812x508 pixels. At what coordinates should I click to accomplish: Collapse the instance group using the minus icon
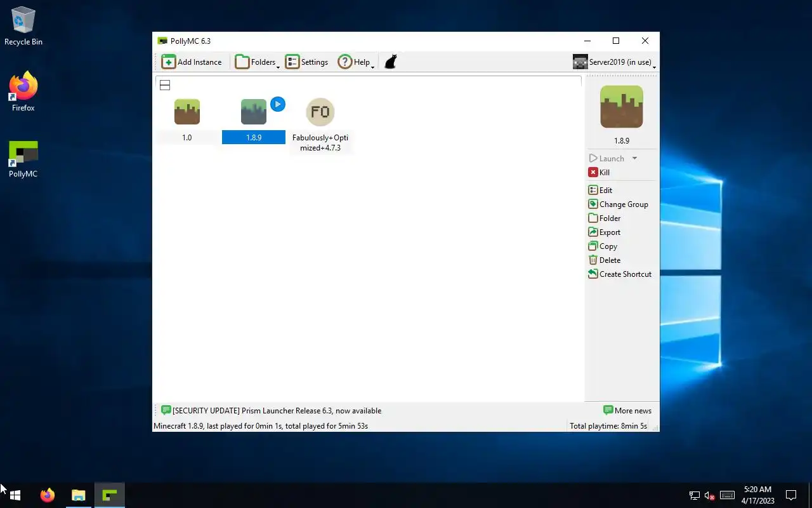(x=165, y=85)
